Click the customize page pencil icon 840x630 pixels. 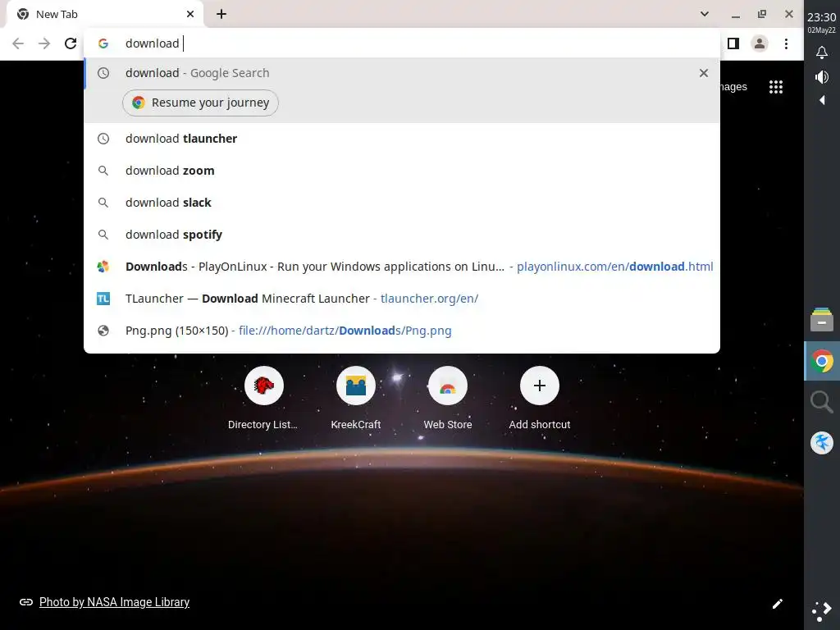point(778,604)
